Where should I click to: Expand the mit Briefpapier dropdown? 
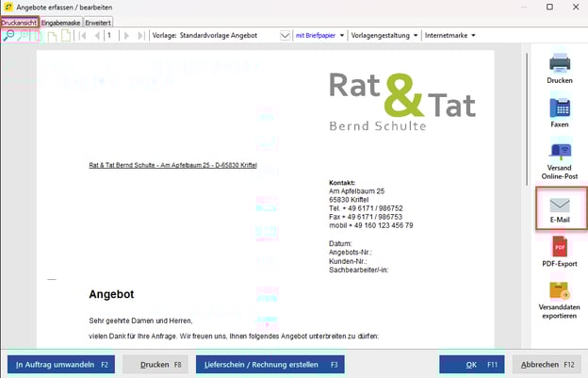tap(318, 36)
